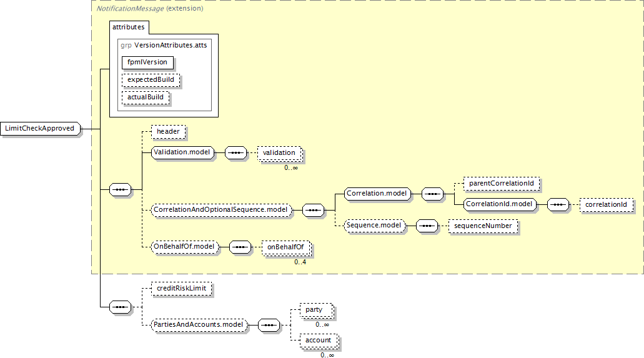Open the PartiesAndAccounts.model group

[x=199, y=325]
